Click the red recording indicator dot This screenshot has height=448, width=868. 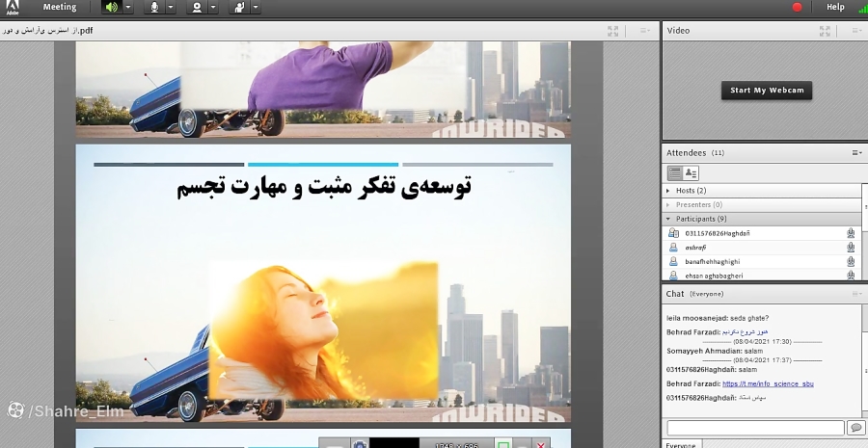pos(798,7)
